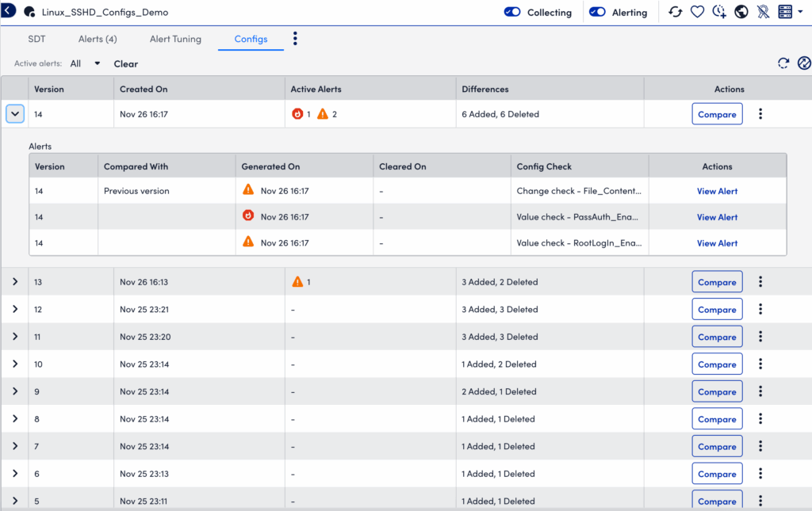
Task: Click the back arrow icon
Action: [8, 10]
